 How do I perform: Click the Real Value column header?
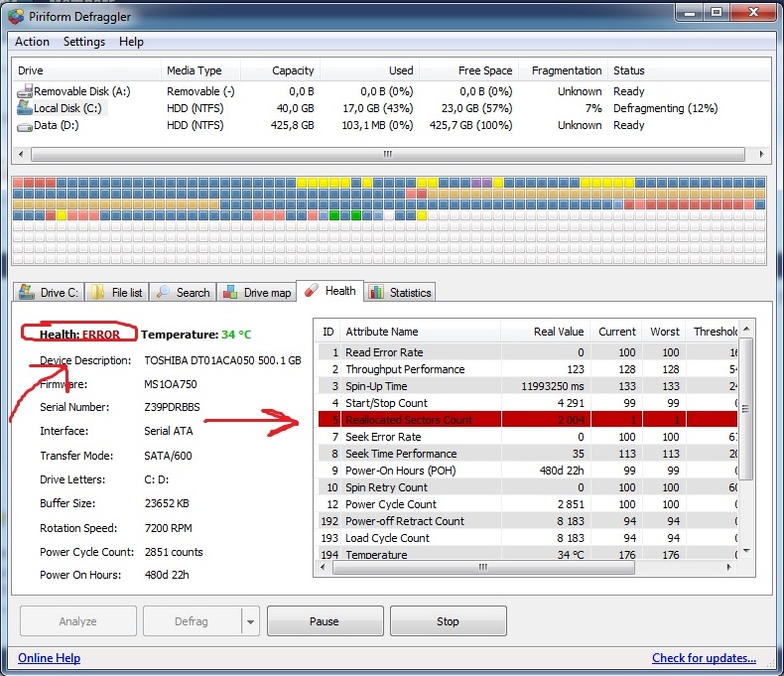[x=545, y=332]
